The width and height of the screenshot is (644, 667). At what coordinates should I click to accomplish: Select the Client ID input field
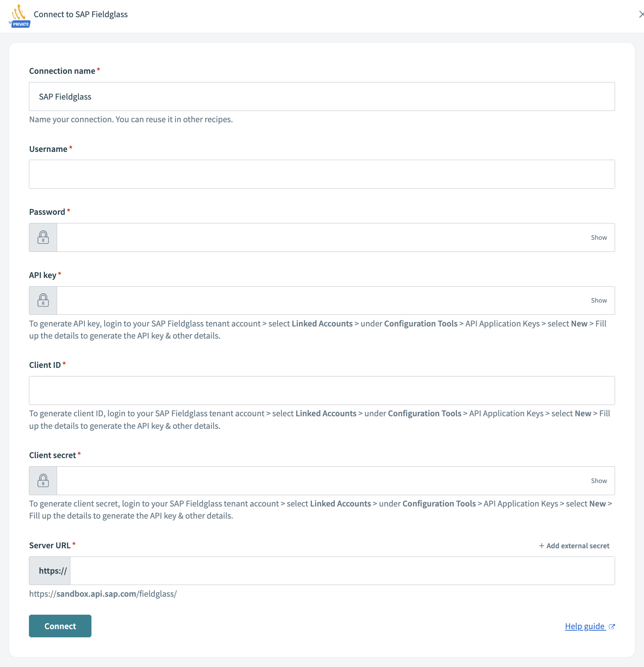(x=322, y=391)
